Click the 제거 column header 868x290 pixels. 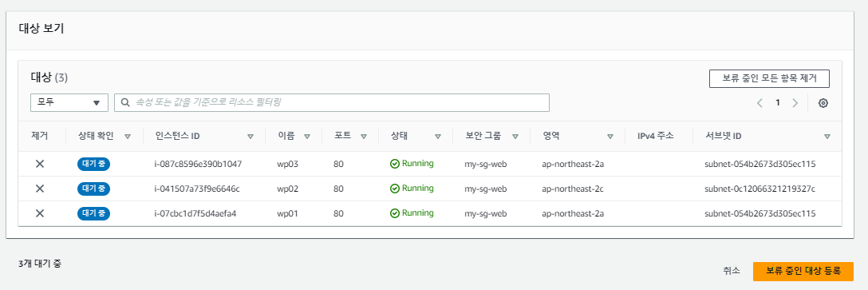pos(40,136)
